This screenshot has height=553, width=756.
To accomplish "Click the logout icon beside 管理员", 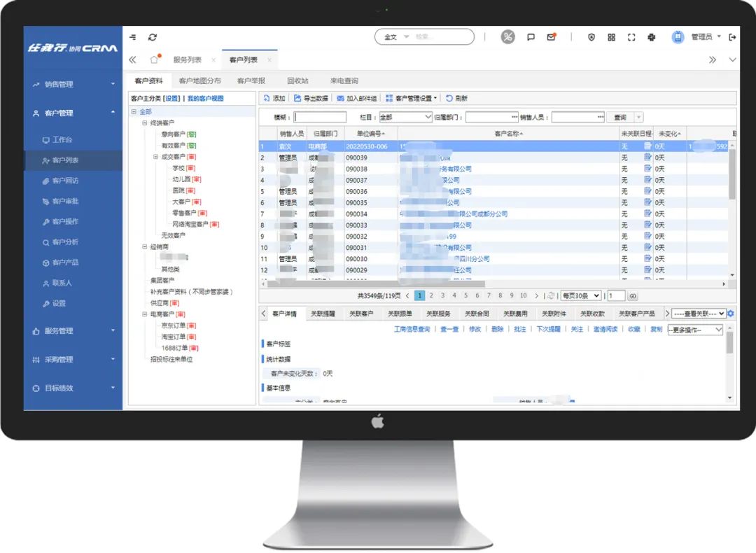I will [732, 37].
